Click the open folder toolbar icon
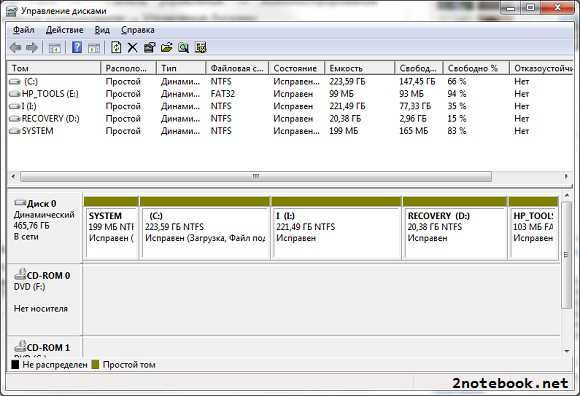Screen dimensions: 580x396 tap(166, 47)
